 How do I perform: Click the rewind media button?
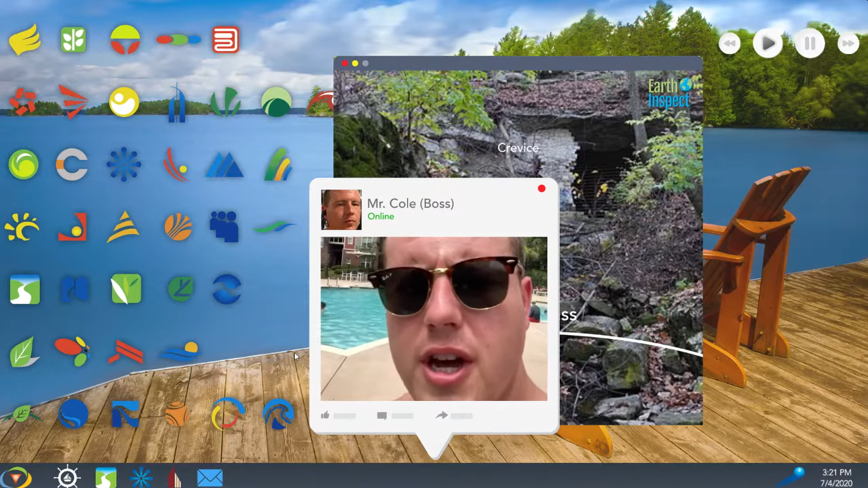tap(729, 44)
